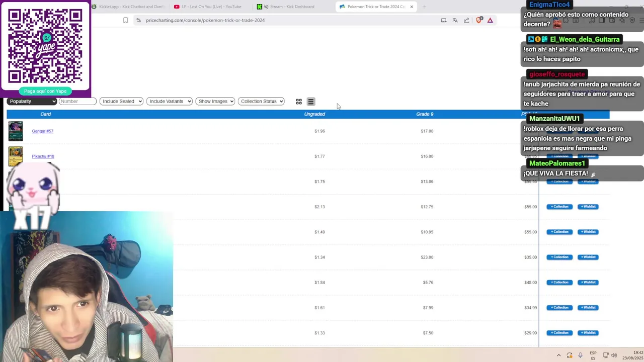The width and height of the screenshot is (644, 362).
Task: Open the Brave Shields lion icon
Action: coord(479,20)
